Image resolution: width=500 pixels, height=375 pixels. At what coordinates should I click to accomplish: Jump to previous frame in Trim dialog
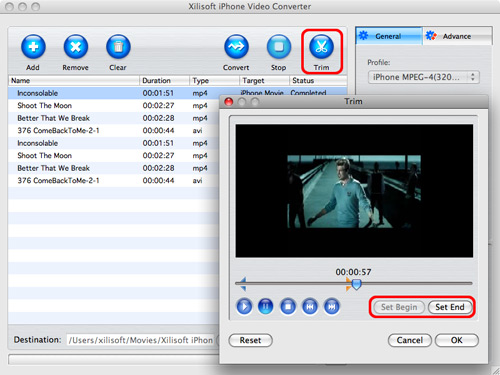click(310, 306)
